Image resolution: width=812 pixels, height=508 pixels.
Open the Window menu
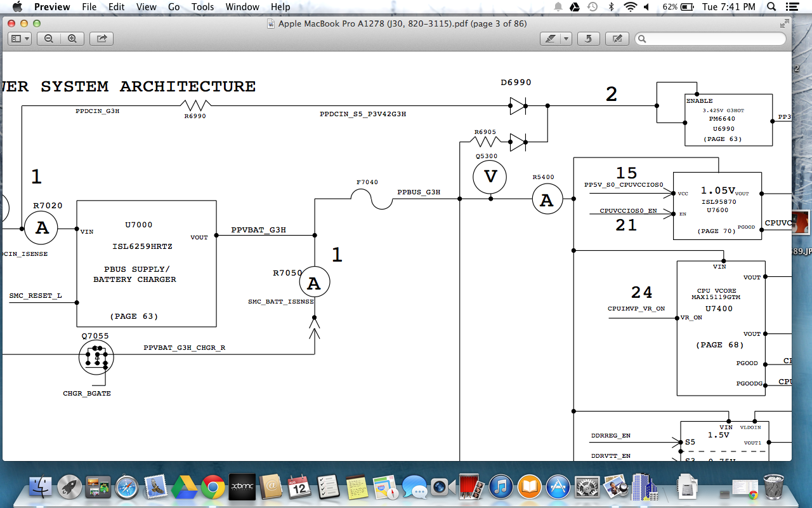(242, 7)
